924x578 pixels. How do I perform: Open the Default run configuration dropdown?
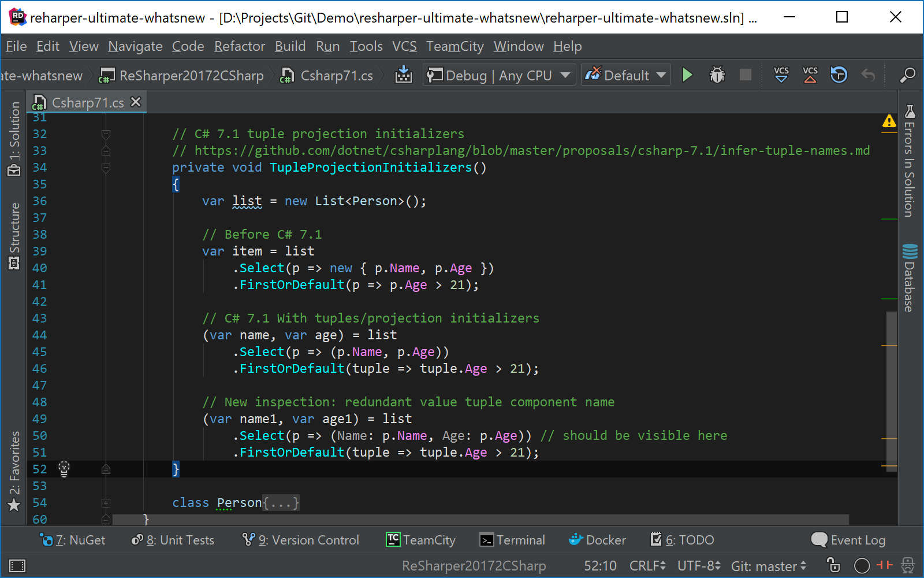[x=625, y=75]
